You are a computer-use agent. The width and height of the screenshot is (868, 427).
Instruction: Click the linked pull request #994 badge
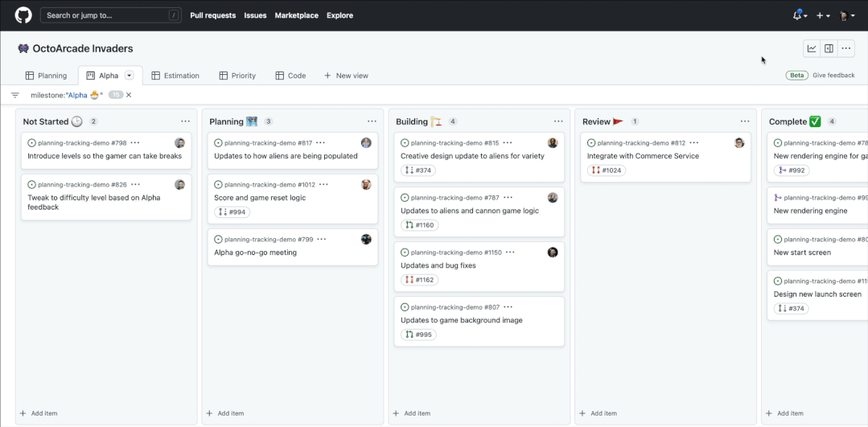point(232,211)
